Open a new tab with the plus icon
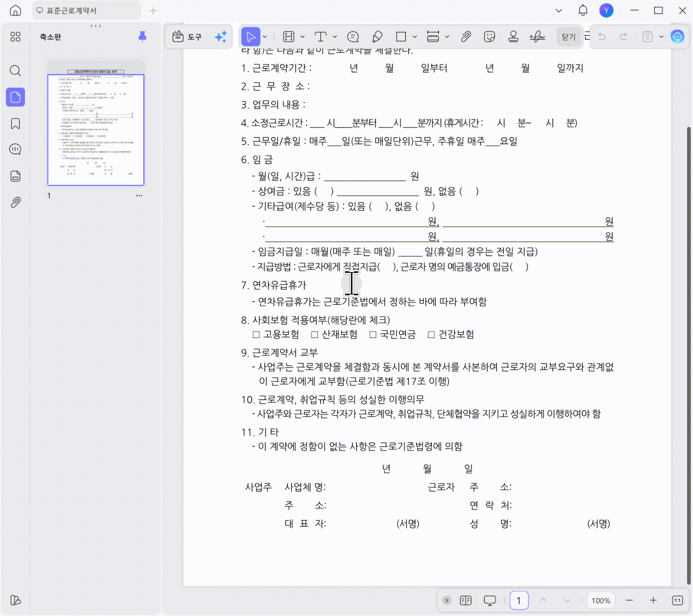The image size is (693, 616). pos(153,10)
